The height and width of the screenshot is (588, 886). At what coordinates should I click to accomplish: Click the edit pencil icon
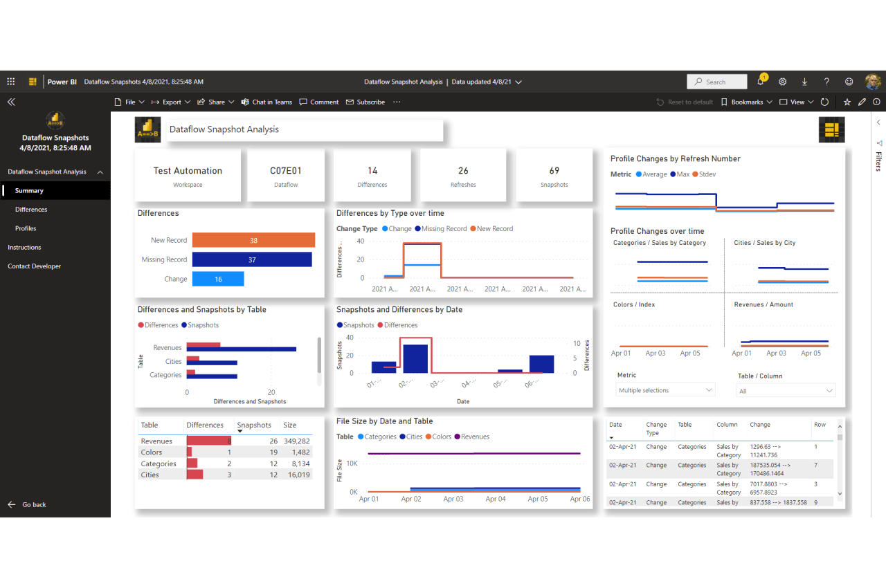coord(862,102)
